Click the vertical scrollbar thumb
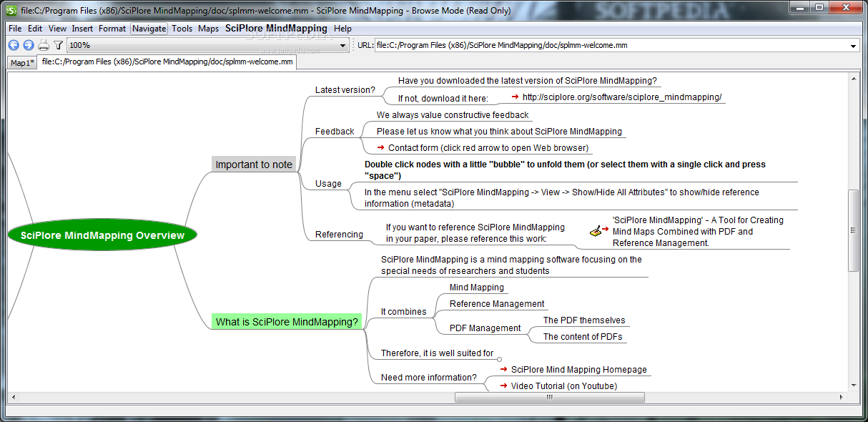 (853, 230)
